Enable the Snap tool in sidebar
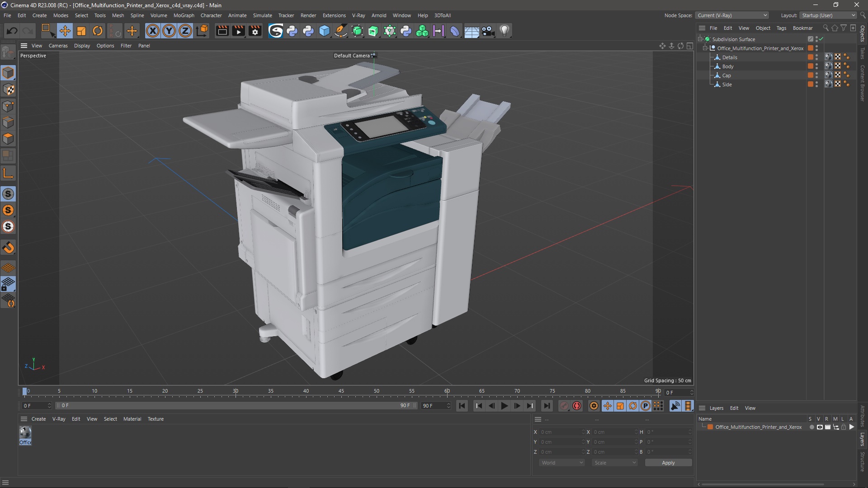 tap(9, 248)
